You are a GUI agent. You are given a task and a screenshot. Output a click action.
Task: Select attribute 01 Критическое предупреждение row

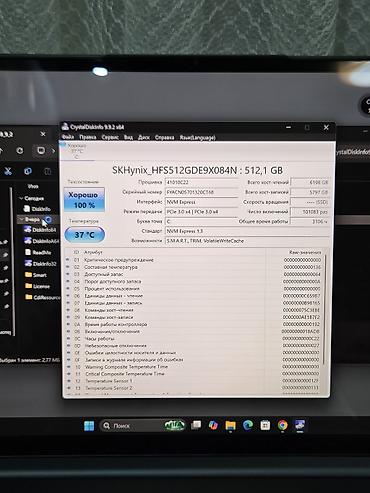click(x=193, y=260)
